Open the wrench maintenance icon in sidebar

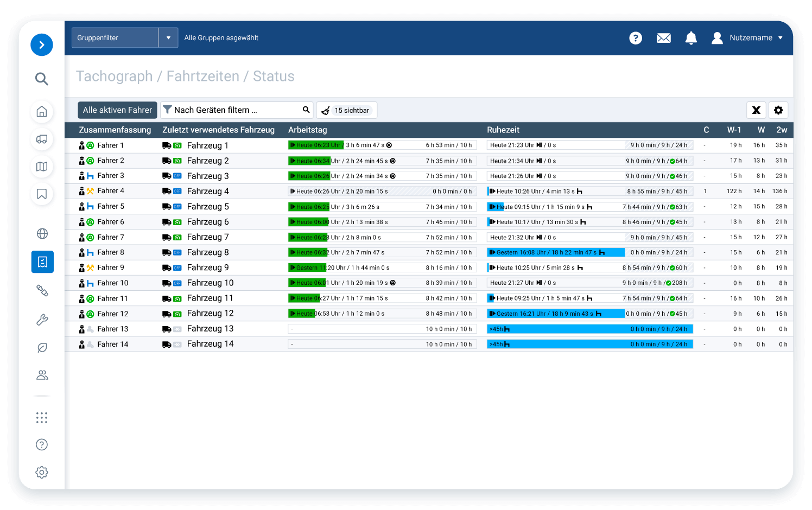42,320
